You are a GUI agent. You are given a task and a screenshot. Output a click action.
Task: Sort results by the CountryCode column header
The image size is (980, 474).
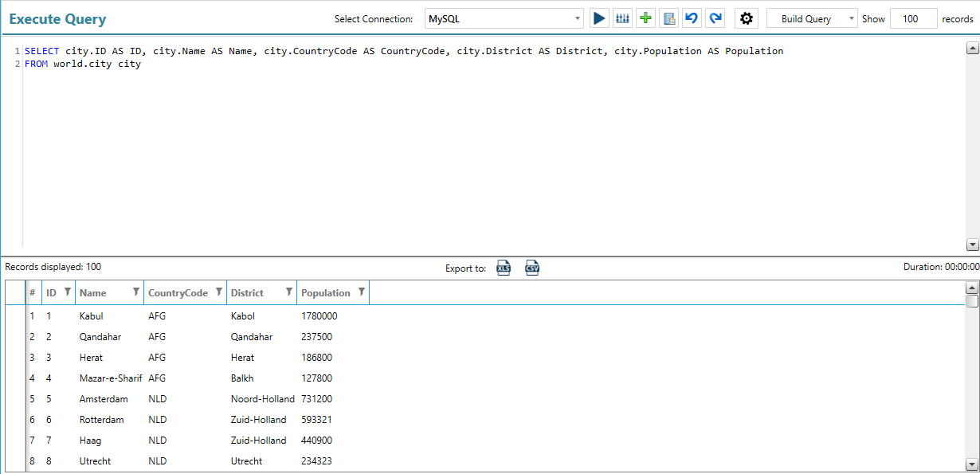[x=178, y=293]
